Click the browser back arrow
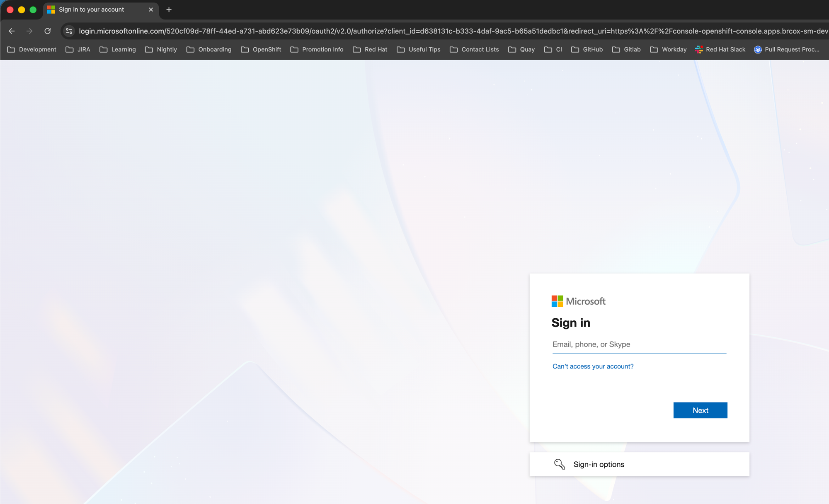The height and width of the screenshot is (504, 829). [x=12, y=31]
